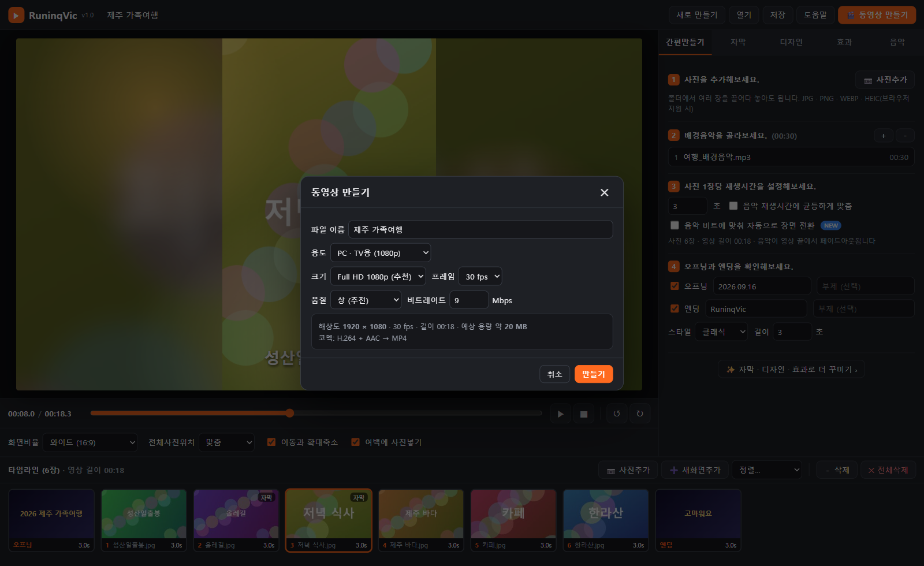Close the 동영상 만들기 dialog with X

604,192
